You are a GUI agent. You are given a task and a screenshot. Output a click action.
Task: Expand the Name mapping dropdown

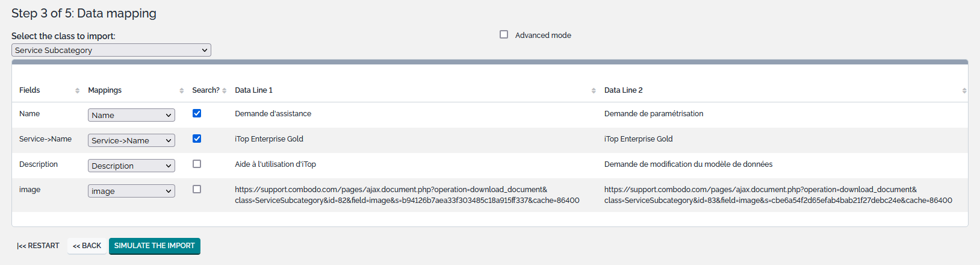click(131, 115)
